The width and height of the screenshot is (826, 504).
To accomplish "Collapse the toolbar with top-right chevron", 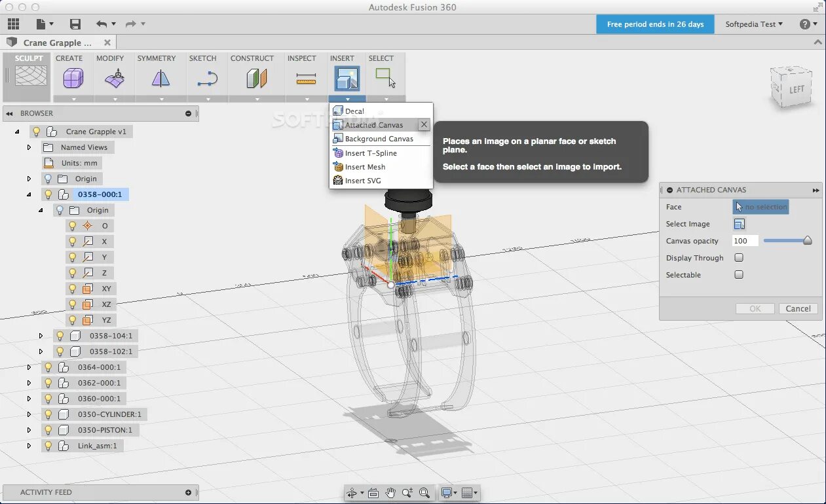I will (817, 43).
